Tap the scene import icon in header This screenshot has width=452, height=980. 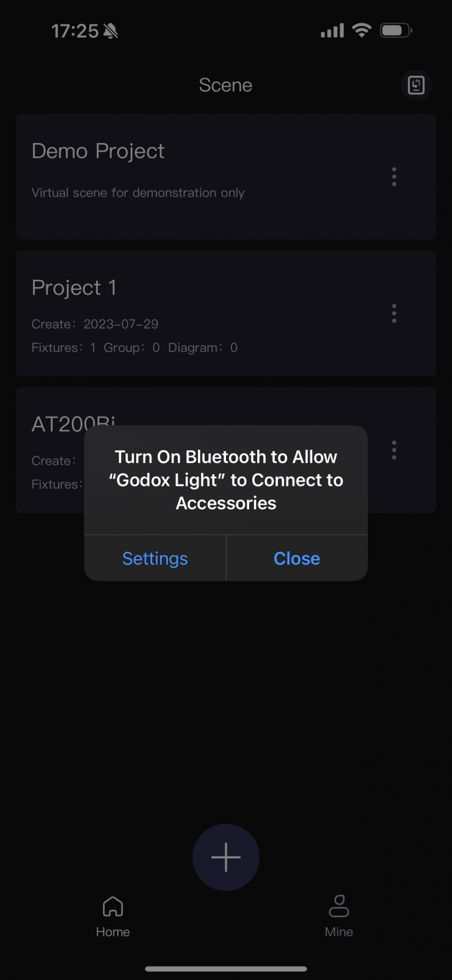416,86
